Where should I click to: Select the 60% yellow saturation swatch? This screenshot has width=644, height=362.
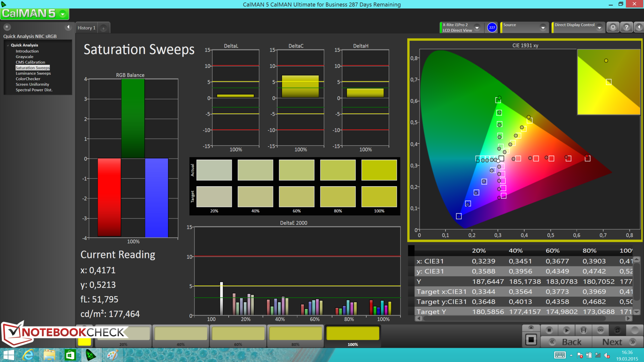[x=238, y=334]
